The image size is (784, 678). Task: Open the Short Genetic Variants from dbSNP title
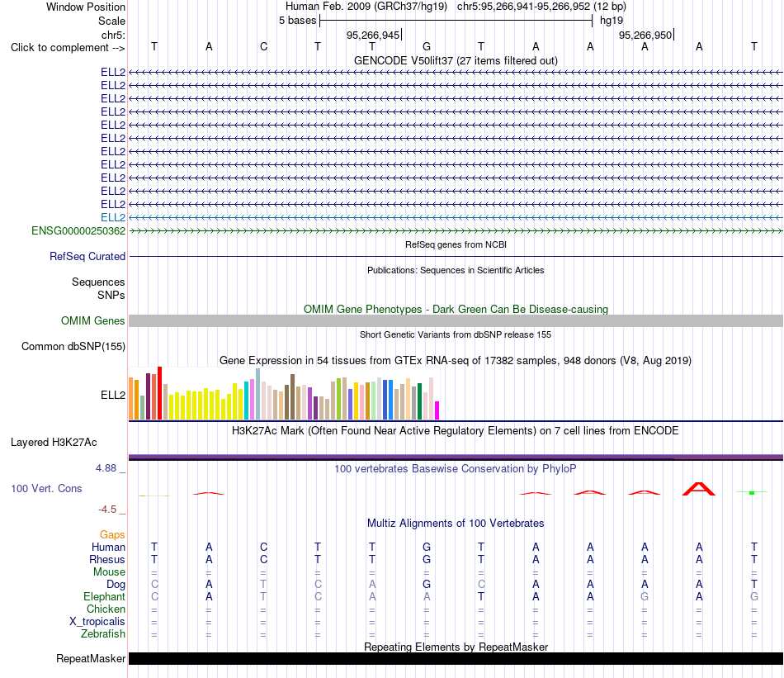tap(456, 334)
